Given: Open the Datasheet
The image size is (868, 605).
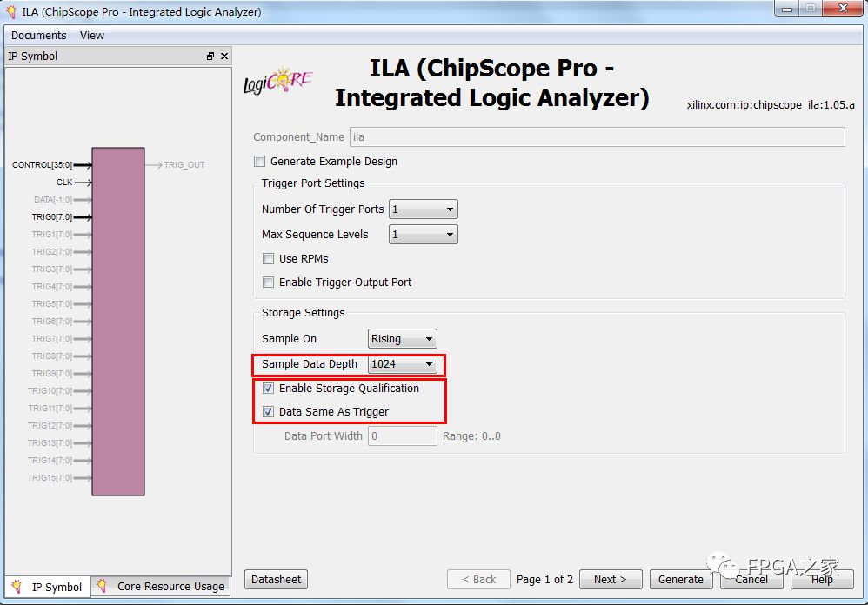Looking at the screenshot, I should (277, 579).
